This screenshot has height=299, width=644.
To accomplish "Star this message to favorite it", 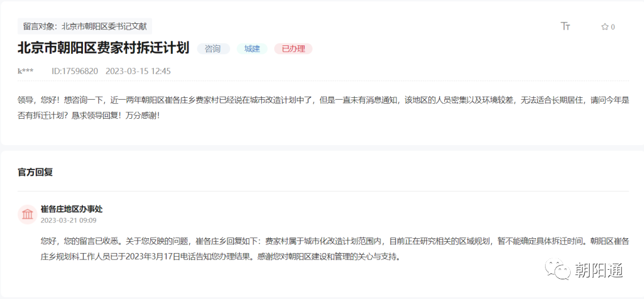I will click(x=605, y=27).
